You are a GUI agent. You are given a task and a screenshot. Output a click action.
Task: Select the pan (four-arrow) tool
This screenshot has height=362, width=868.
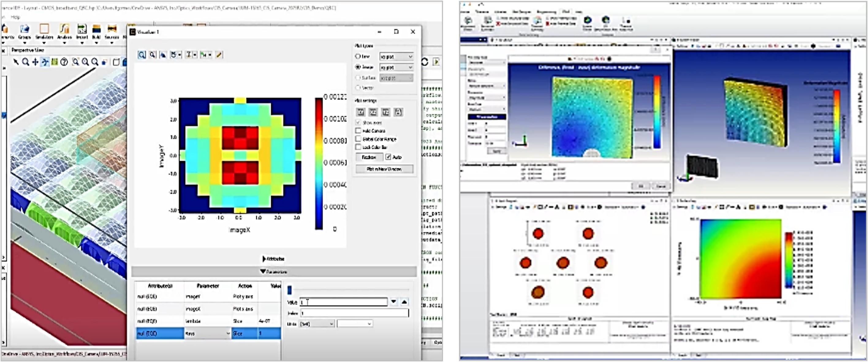pyautogui.click(x=35, y=62)
